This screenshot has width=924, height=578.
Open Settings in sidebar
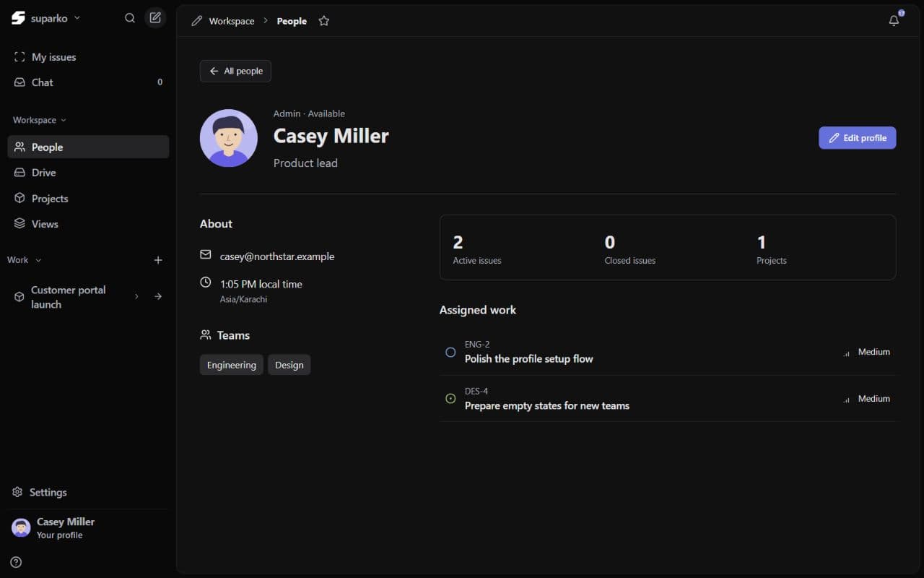88,492
